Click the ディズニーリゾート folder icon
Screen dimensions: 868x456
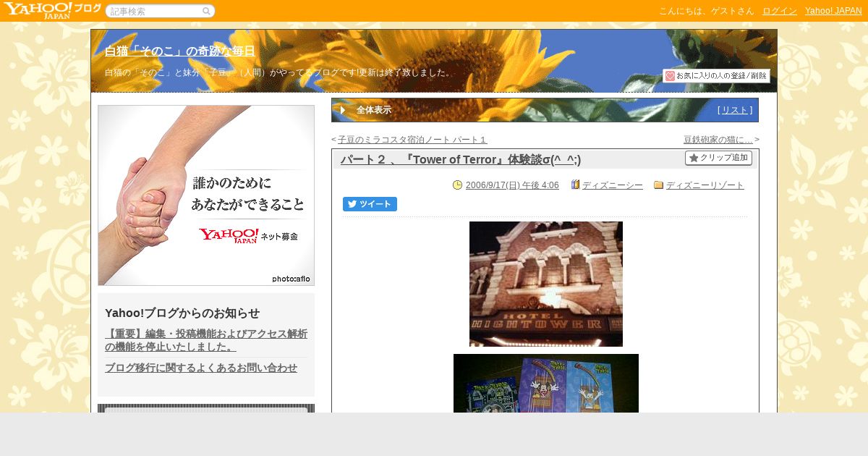[x=658, y=185]
